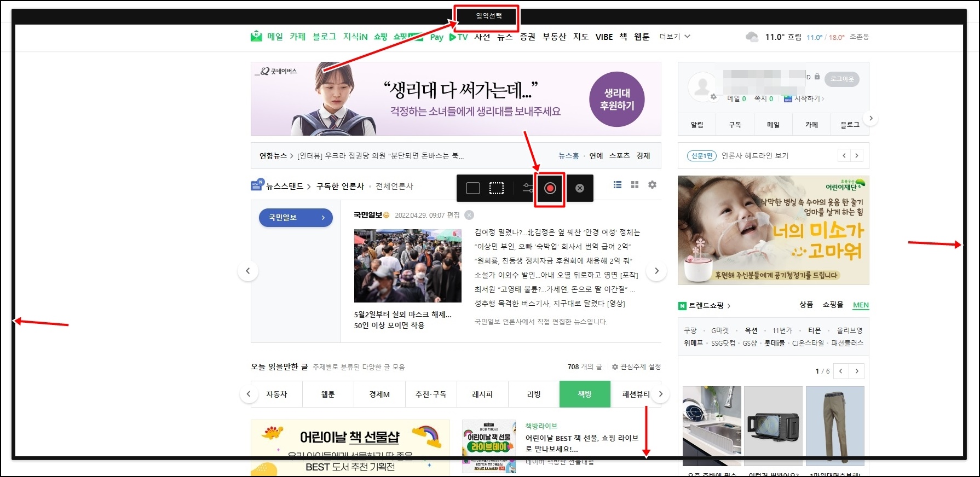Image resolution: width=980 pixels, height=477 pixels.
Task: Show previous news article arrow
Action: pos(248,271)
